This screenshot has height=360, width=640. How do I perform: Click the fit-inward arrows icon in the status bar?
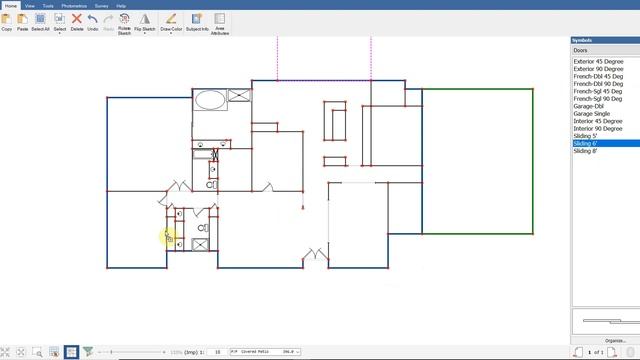click(x=5, y=352)
